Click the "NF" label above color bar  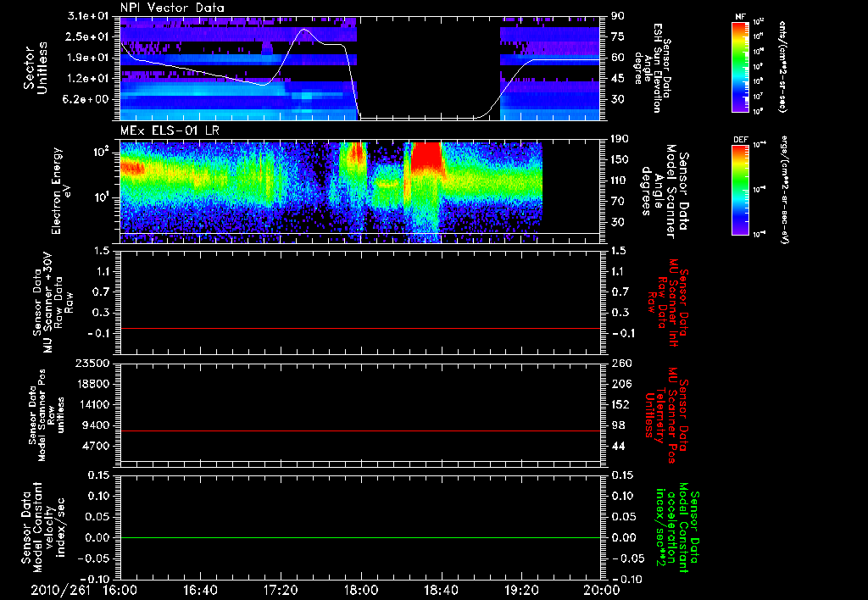click(x=741, y=17)
